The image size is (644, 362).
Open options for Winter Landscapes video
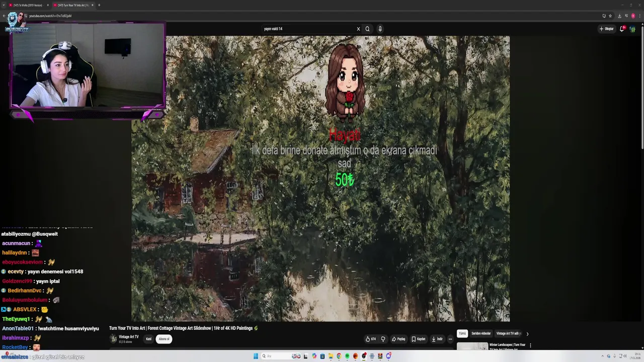point(530,345)
